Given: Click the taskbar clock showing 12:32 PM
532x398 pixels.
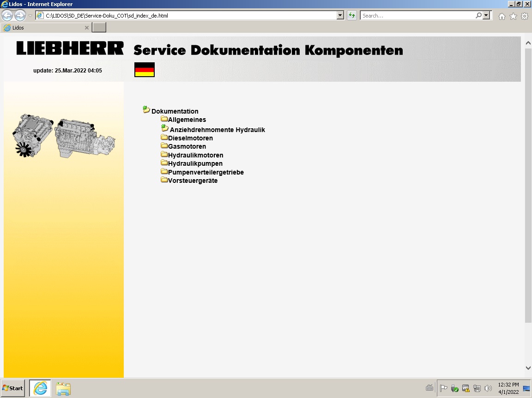Looking at the screenshot, I should pos(508,388).
